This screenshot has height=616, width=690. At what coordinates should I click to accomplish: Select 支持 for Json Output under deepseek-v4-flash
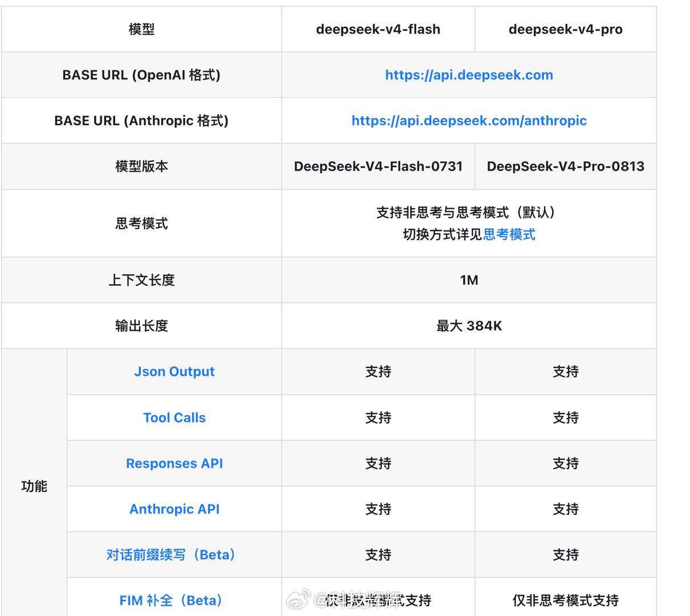[x=378, y=371]
